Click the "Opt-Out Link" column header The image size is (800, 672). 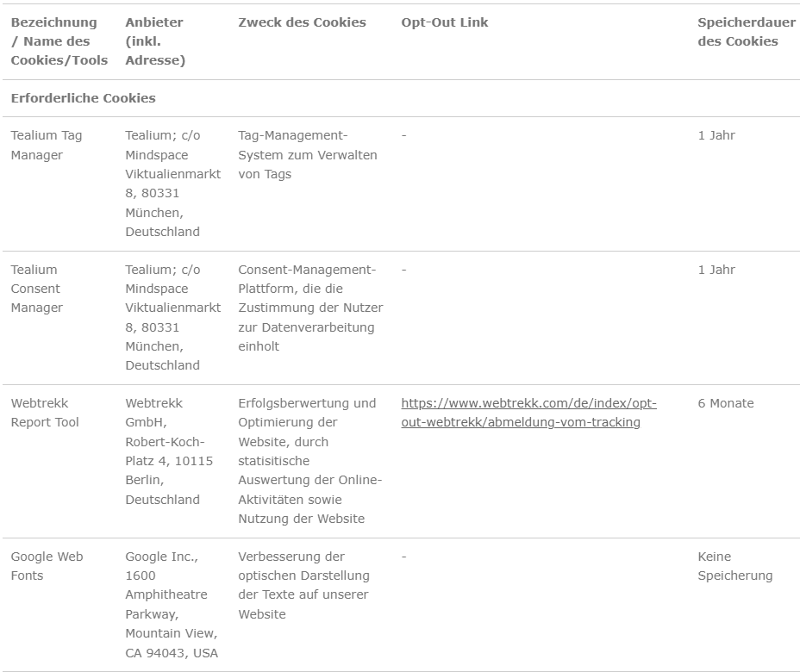click(x=444, y=22)
